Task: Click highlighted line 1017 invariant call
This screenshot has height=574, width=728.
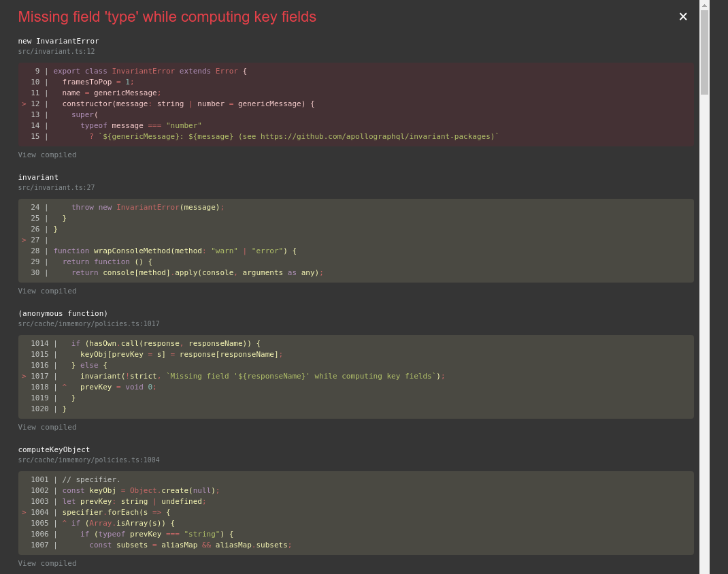Action: tap(263, 377)
